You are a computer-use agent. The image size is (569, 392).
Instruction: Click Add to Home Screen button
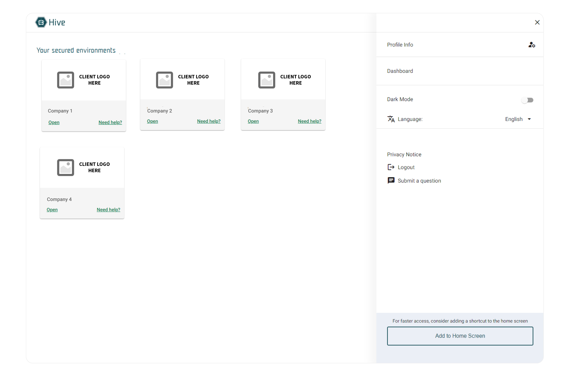click(x=460, y=336)
